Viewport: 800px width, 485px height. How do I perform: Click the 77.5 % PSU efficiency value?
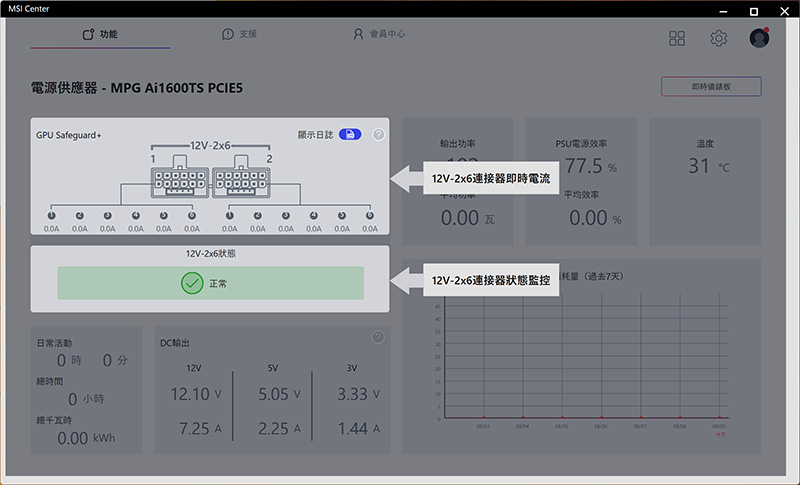point(591,166)
